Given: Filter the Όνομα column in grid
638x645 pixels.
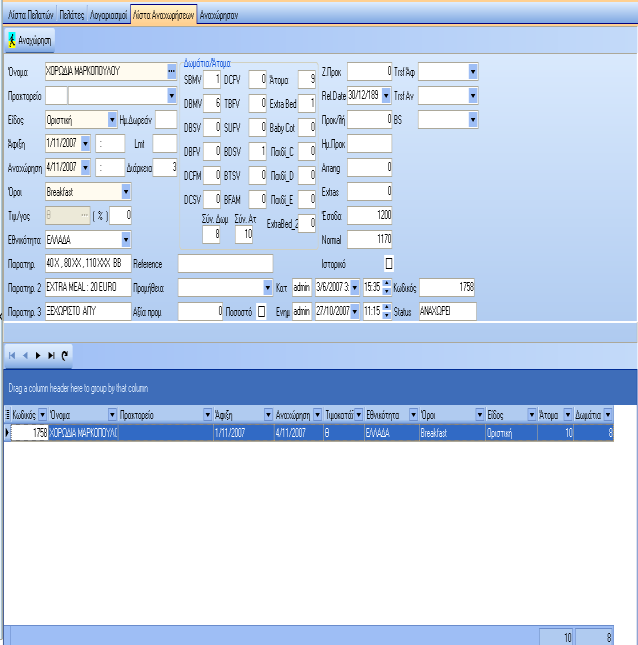Looking at the screenshot, I should pos(112,415).
